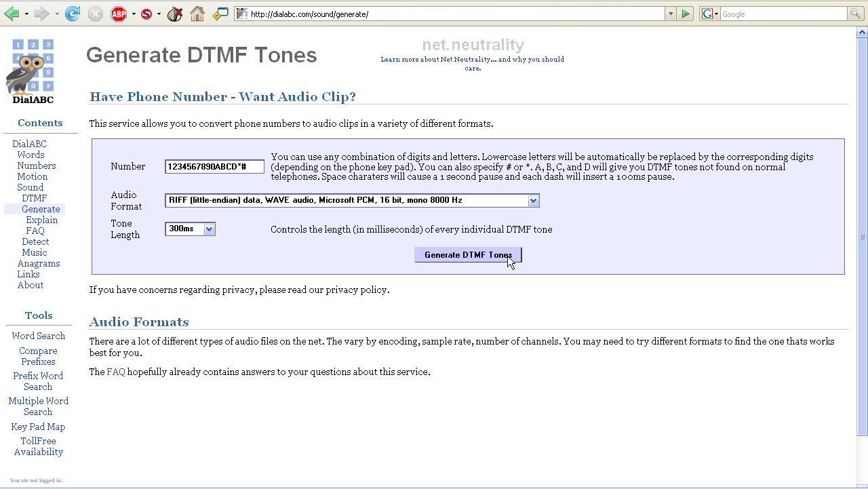Image resolution: width=868 pixels, height=489 pixels.
Task: Click the Generate DTMF Tones button
Action: click(468, 255)
